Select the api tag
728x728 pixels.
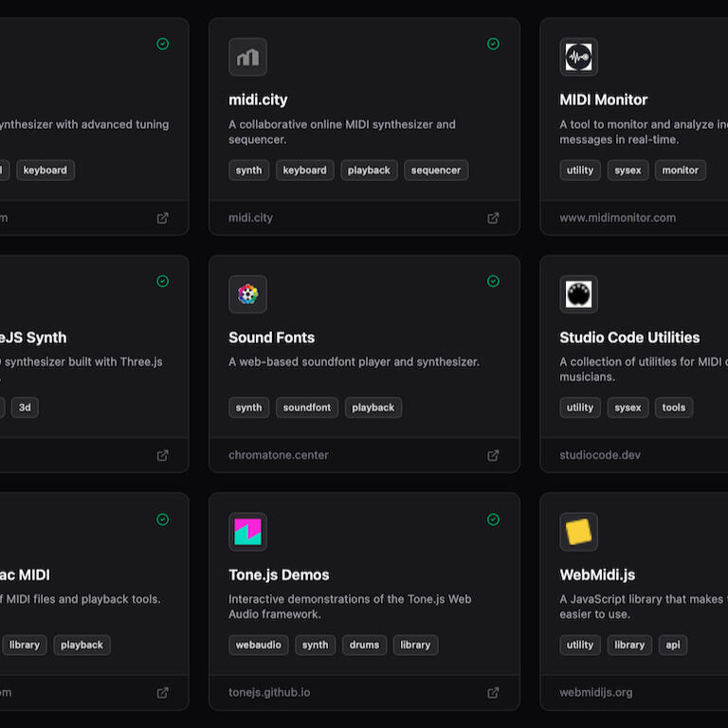673,645
